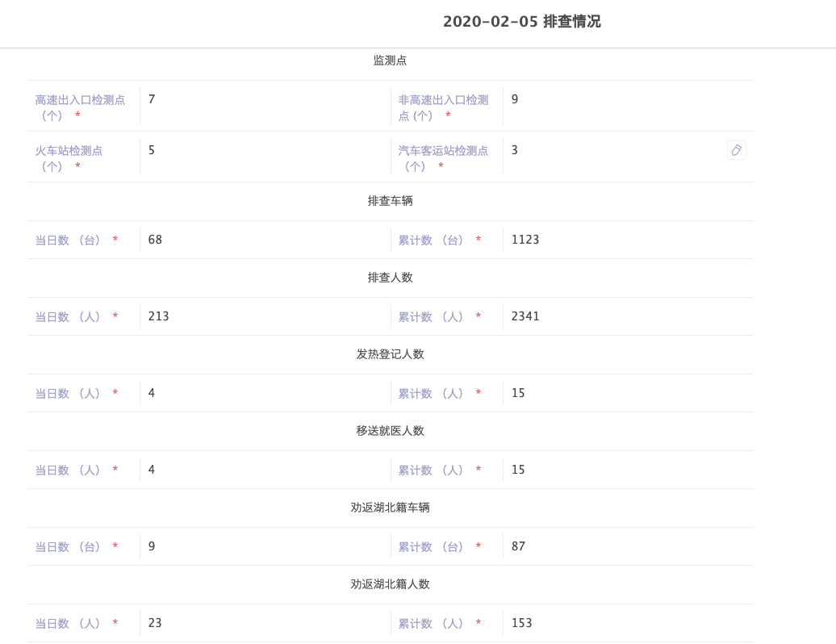Select the 非高速出入口检测点 value 9
836x644 pixels.
tap(515, 99)
